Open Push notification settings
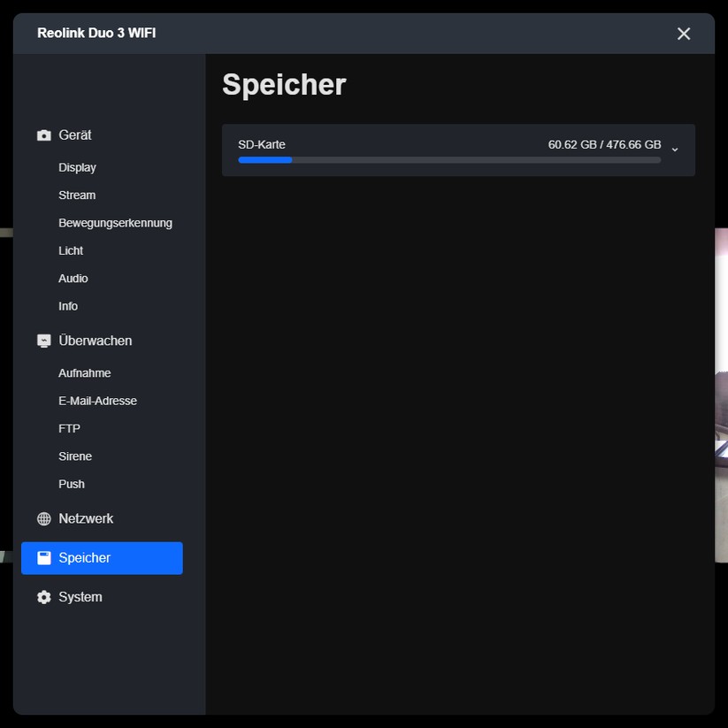This screenshot has height=728, width=728. point(72,484)
